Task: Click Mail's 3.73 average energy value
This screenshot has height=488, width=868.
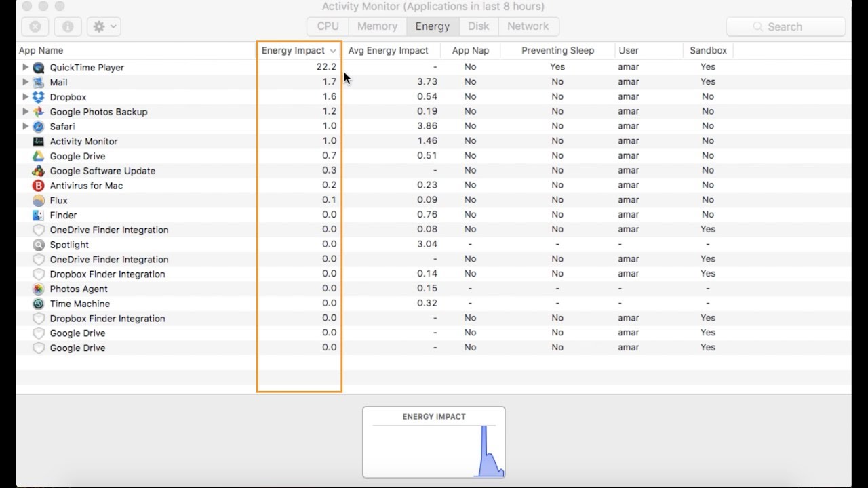Action: [427, 82]
